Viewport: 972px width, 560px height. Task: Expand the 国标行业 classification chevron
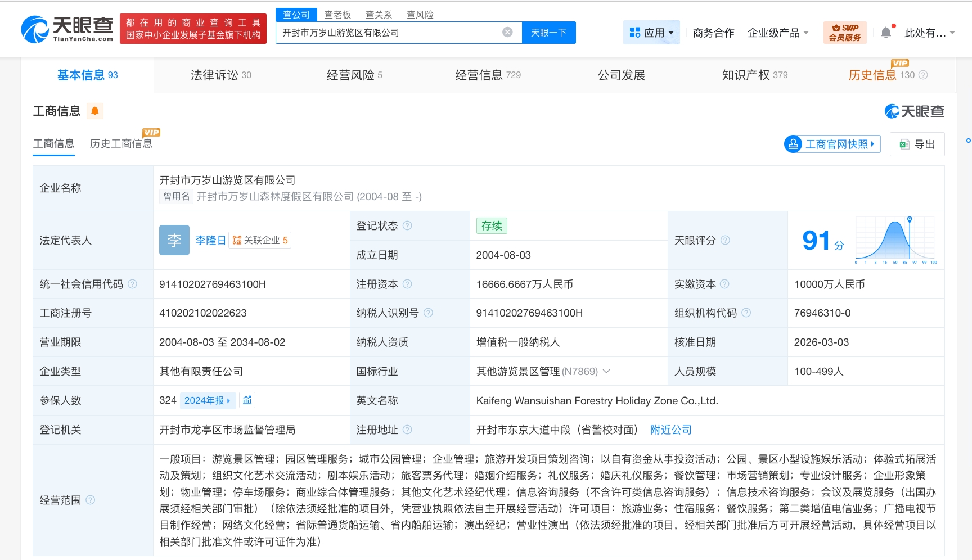coord(606,371)
